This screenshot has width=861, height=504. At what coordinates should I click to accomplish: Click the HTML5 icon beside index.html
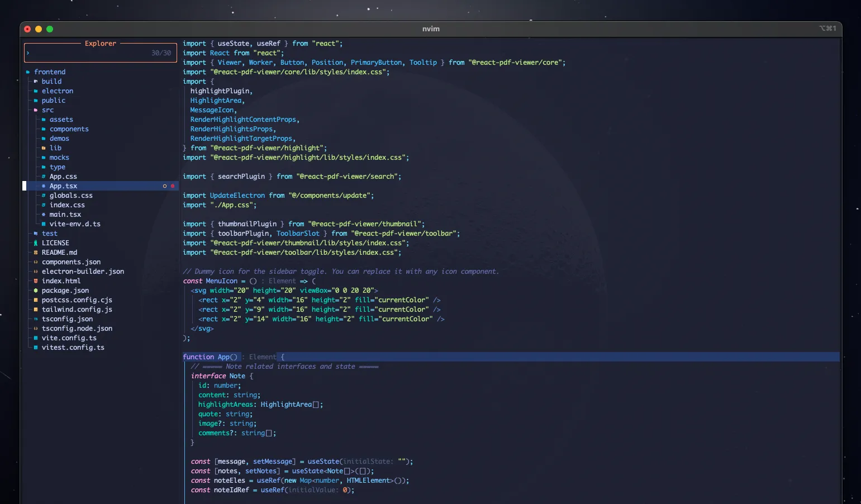tap(36, 281)
